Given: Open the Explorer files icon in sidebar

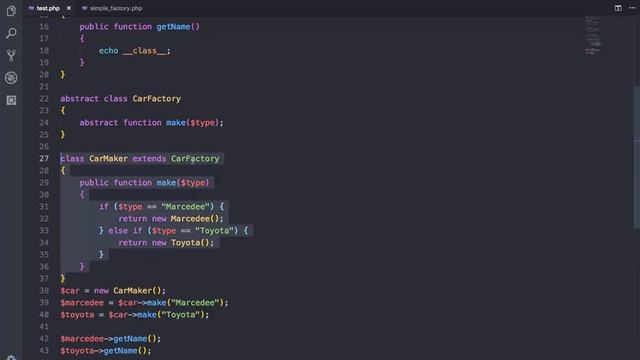Looking at the screenshot, I should pos(11,11).
